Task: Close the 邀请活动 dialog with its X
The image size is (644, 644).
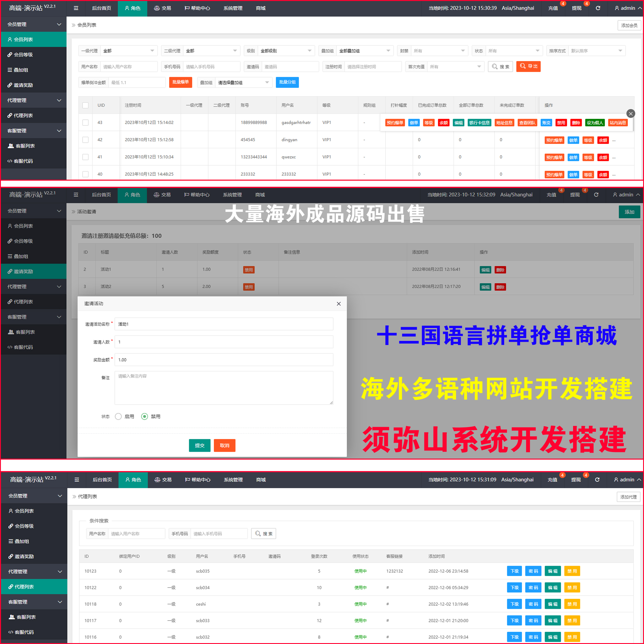Action: point(339,304)
